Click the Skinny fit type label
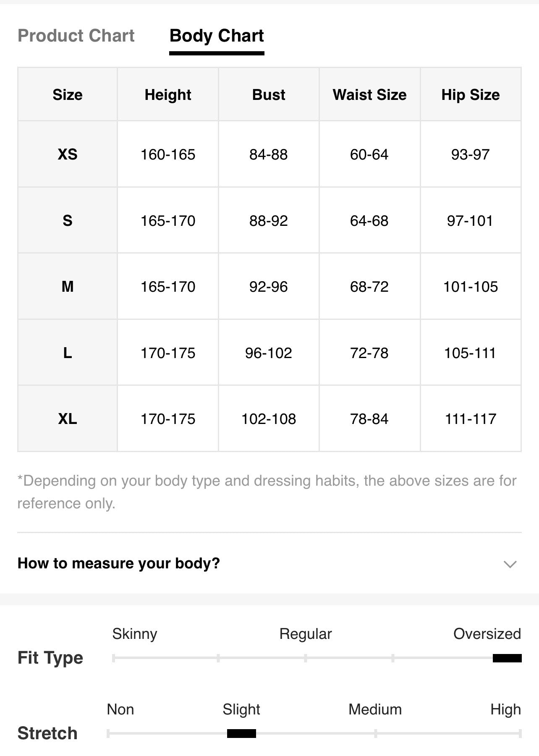Image resolution: width=539 pixels, height=756 pixels. (135, 634)
